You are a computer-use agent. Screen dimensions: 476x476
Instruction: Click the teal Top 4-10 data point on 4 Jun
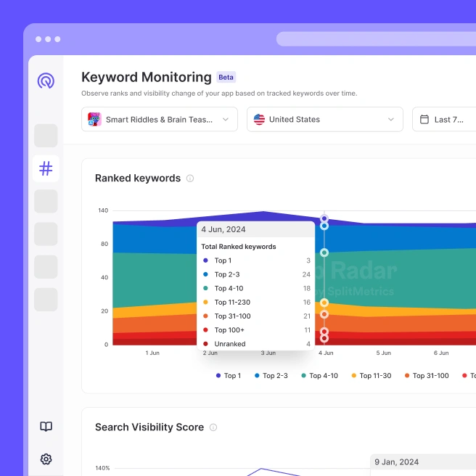324,253
